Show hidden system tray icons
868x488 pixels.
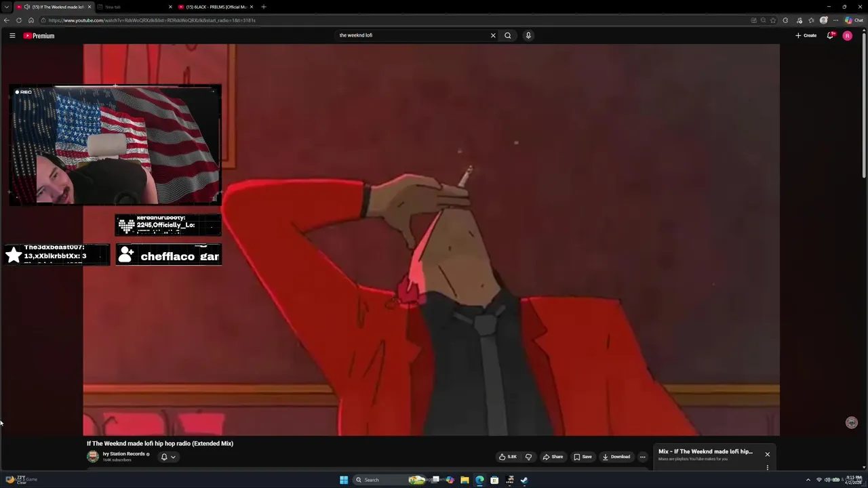[x=808, y=480]
